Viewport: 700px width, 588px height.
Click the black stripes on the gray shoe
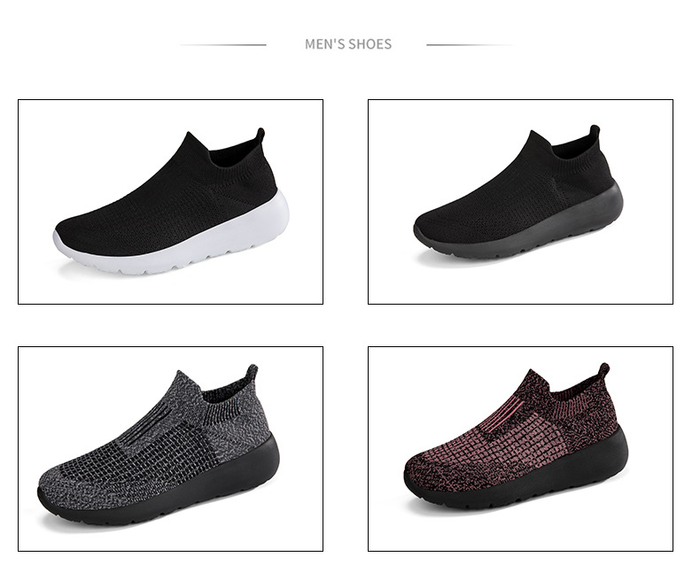pos(151,422)
